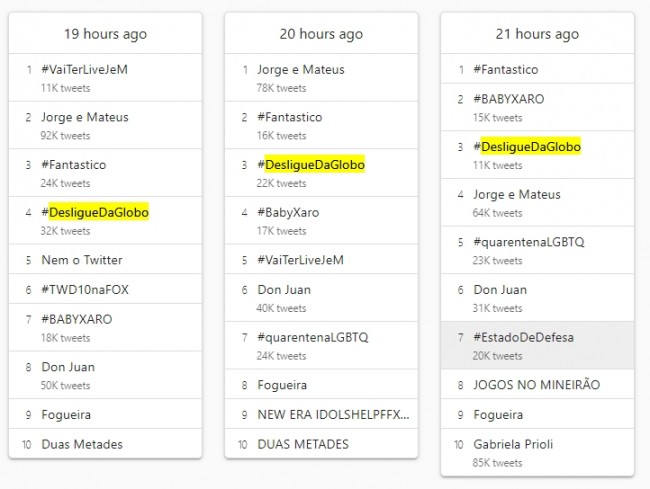
Task: Select #BABYXARO with 18K tweets
Action: coord(77,320)
